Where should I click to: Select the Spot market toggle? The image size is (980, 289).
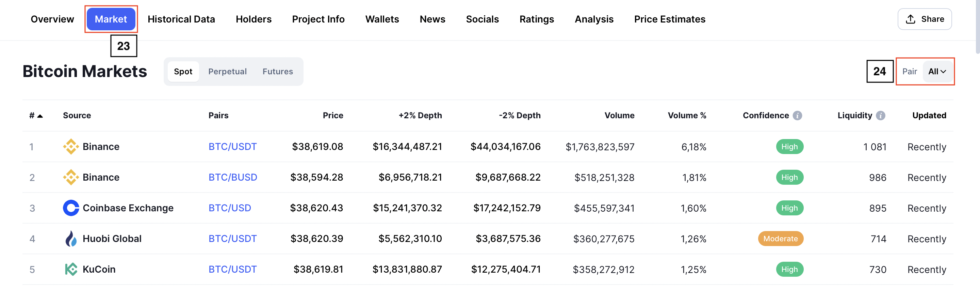click(183, 71)
